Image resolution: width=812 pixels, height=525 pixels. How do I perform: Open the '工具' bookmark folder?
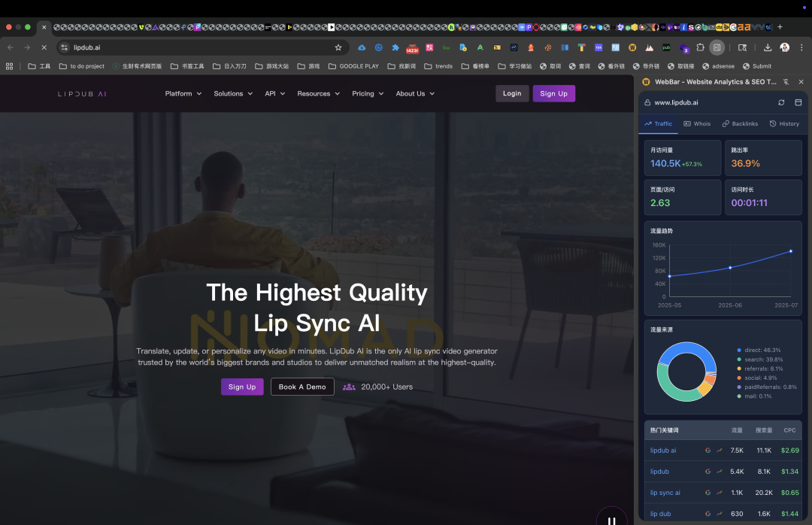point(39,66)
